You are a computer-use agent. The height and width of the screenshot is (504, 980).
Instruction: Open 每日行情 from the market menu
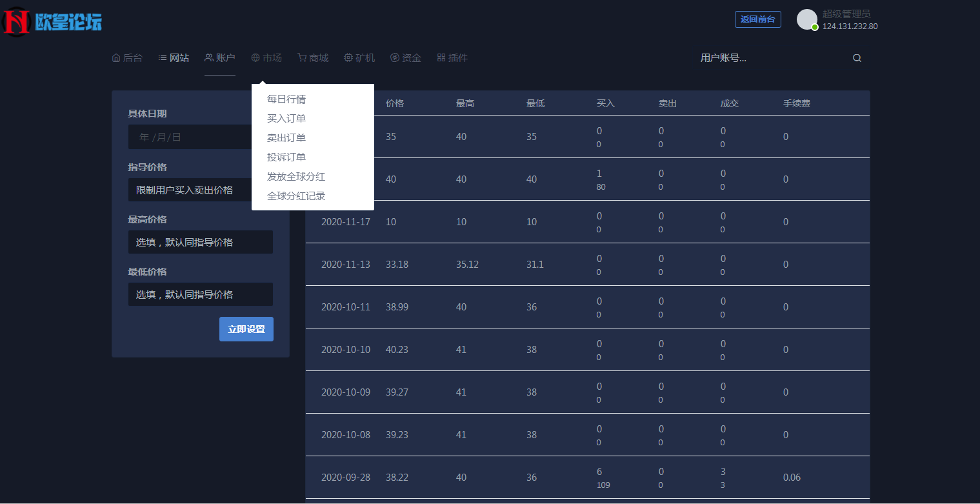pos(286,99)
